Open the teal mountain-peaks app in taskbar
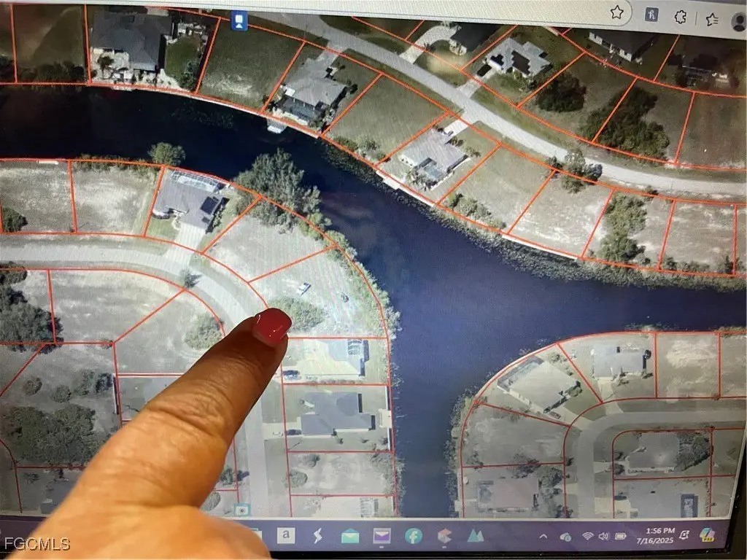 tap(475, 537)
